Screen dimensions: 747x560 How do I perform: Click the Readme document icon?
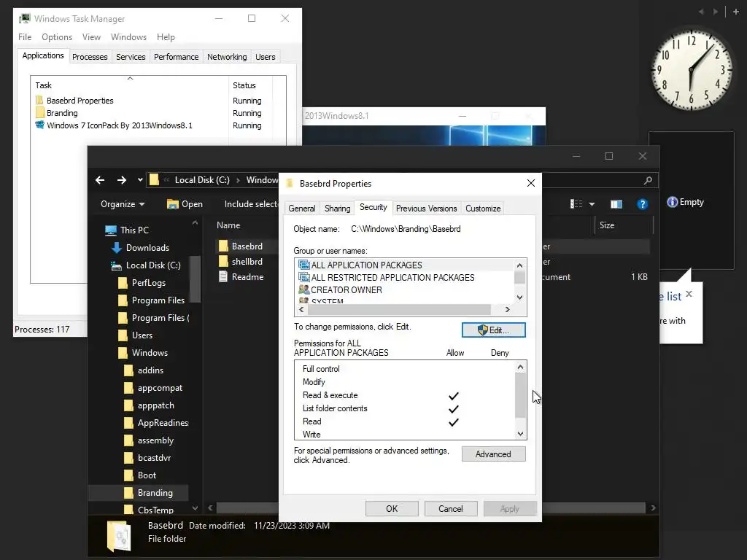tap(223, 276)
